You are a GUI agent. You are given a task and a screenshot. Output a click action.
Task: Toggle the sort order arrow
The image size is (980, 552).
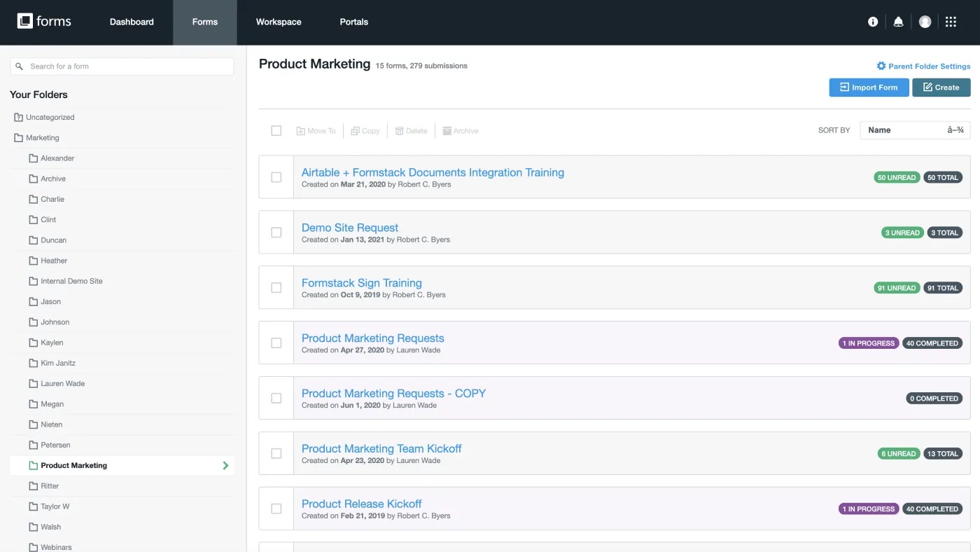pyautogui.click(x=957, y=130)
